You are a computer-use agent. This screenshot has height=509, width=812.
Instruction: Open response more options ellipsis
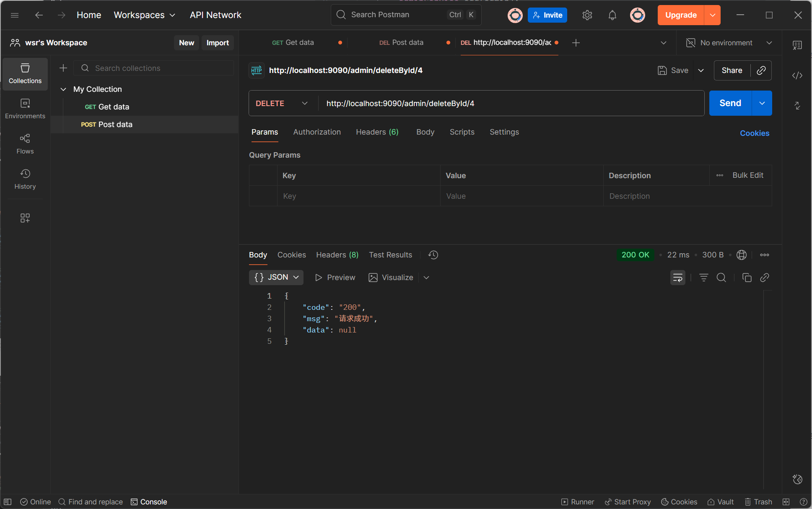765,255
